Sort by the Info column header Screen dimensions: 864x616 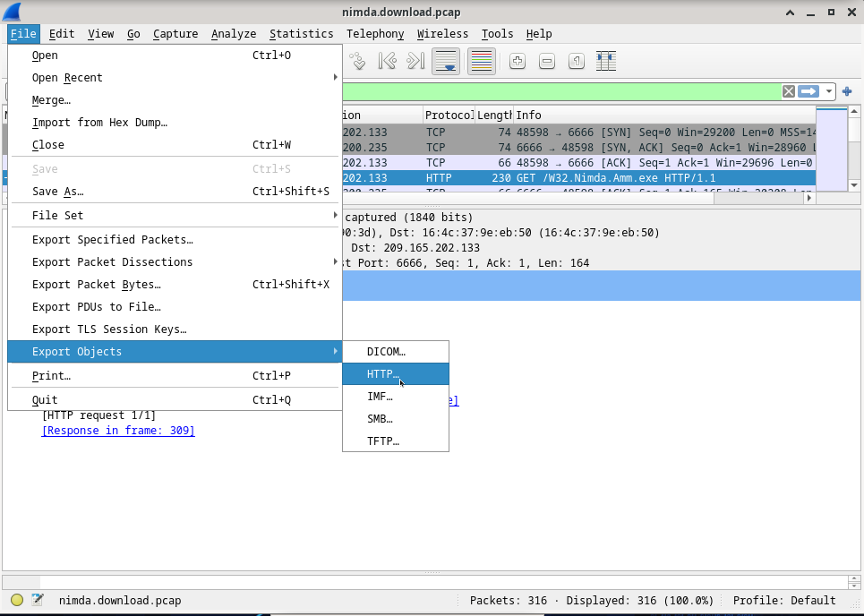(x=664, y=115)
